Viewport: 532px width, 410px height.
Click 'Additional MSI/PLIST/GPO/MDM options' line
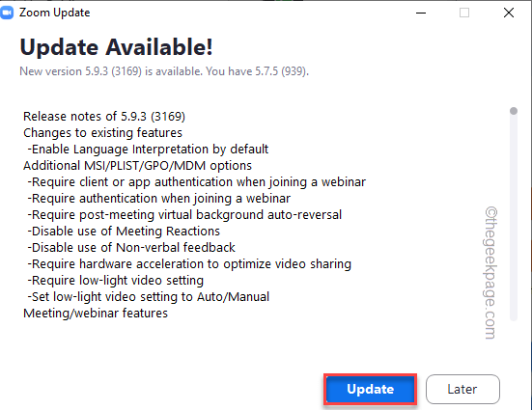pos(137,166)
